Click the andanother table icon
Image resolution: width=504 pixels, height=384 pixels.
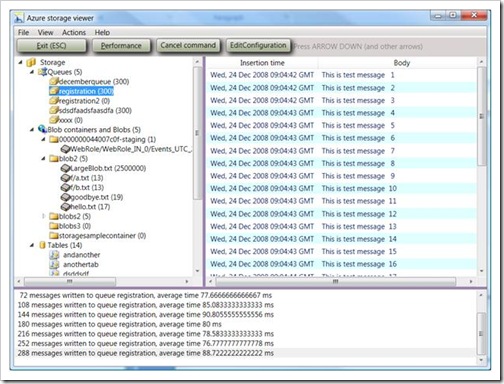point(54,255)
